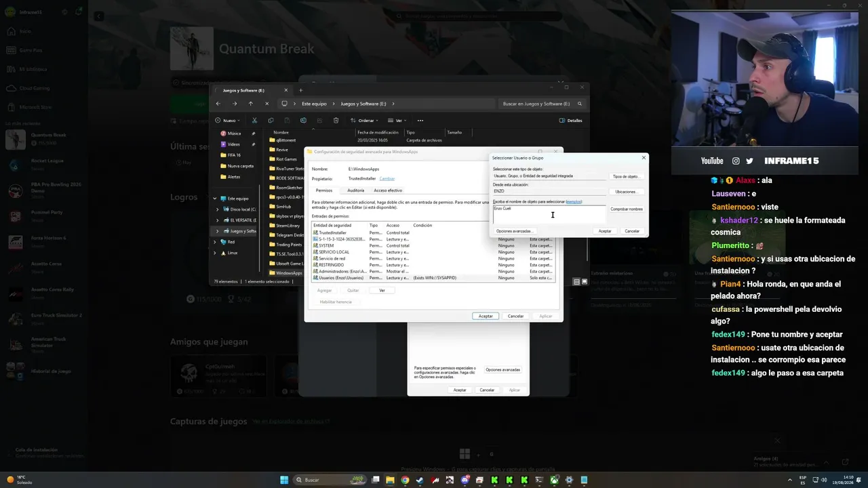Select the RESTRINGIDO permission entry
Screen dimensions: 868x488
433,265
